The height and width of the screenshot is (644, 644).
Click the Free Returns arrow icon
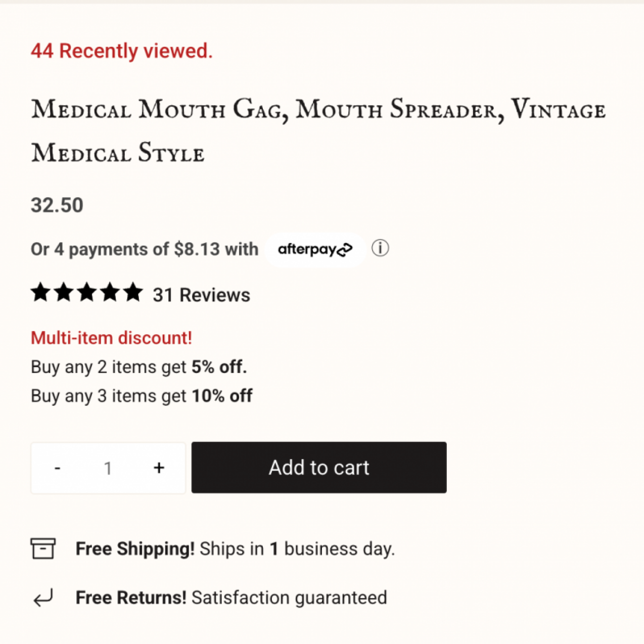(44, 597)
